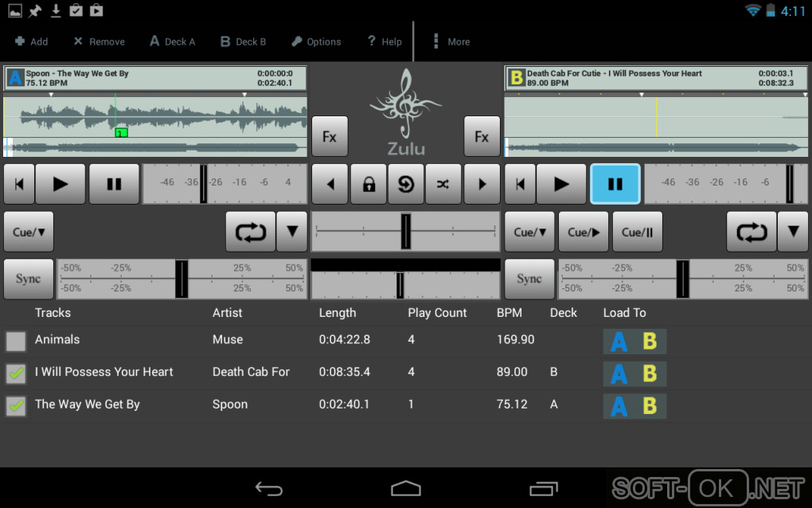
Task: Click Add in the top menu
Action: 32,41
